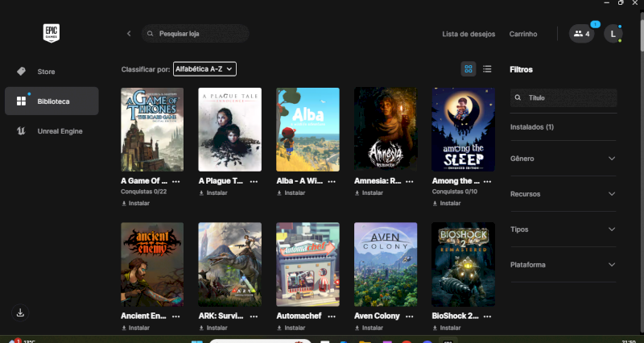Click Instalar under Aven Colony
Viewport: 644px width, 343px height.
pyautogui.click(x=369, y=328)
